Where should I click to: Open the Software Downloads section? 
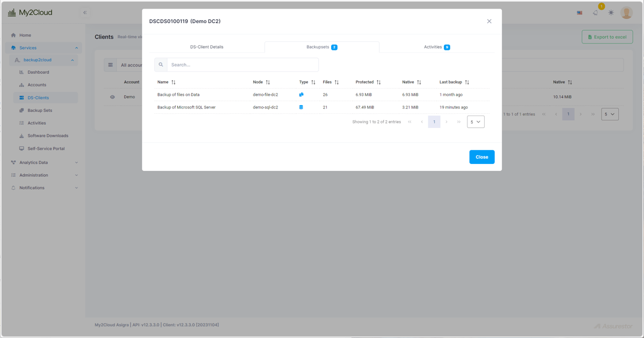click(48, 135)
